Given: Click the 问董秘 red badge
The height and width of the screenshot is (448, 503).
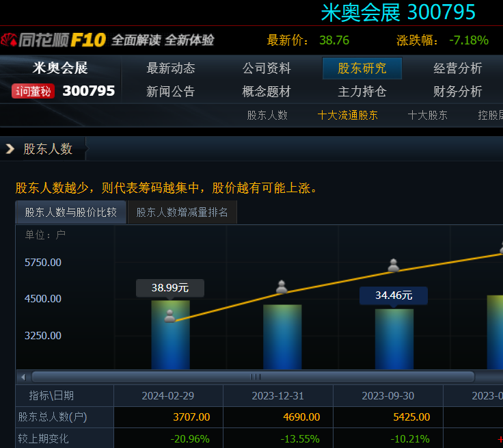Looking at the screenshot, I should 33,91.
